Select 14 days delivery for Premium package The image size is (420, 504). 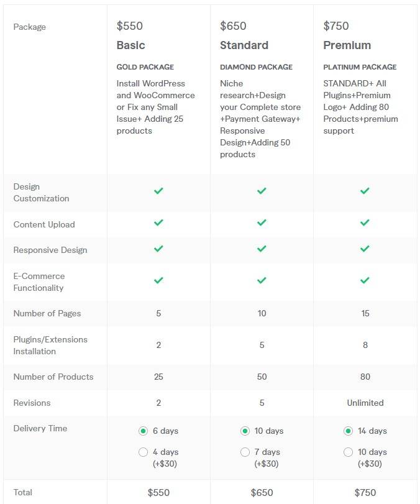pos(349,431)
